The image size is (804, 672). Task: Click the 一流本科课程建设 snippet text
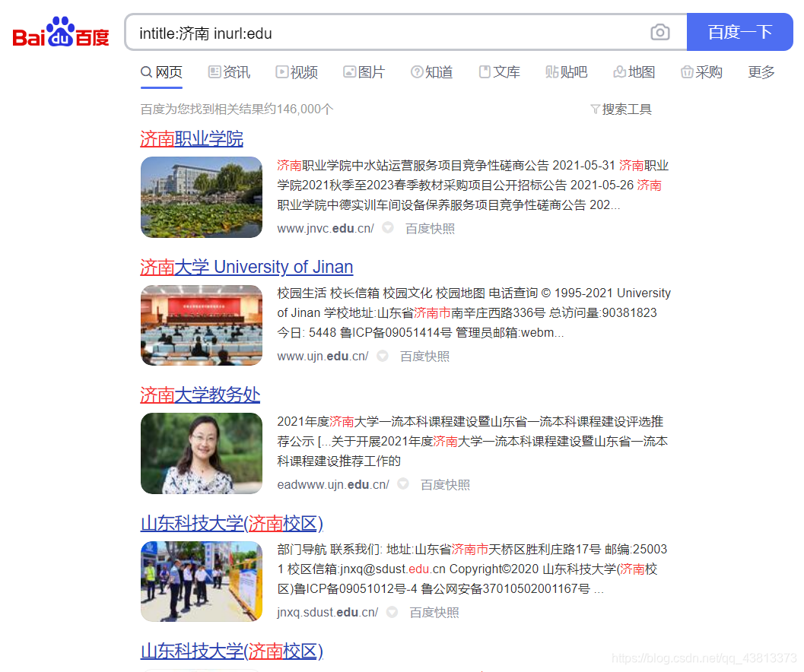(x=473, y=442)
